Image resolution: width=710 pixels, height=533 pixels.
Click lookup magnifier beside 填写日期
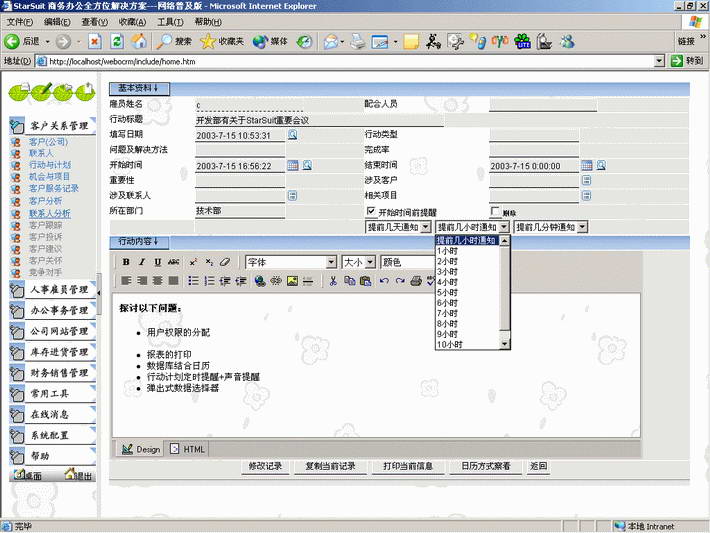click(x=293, y=134)
